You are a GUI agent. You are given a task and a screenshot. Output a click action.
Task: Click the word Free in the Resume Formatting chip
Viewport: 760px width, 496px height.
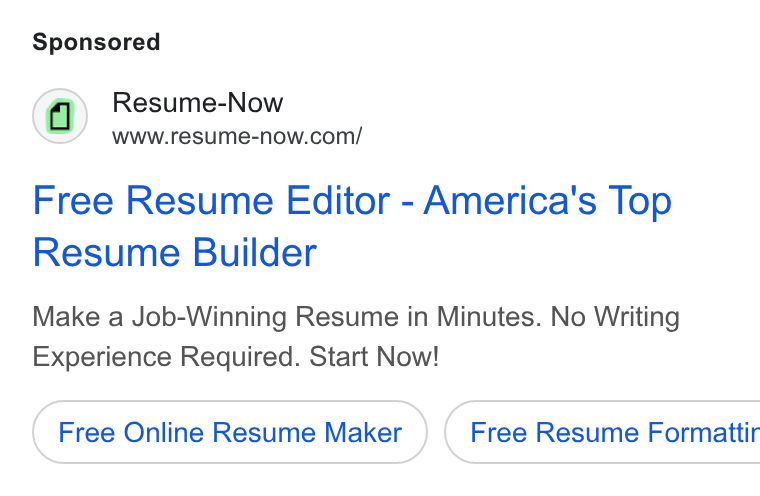click(x=498, y=432)
